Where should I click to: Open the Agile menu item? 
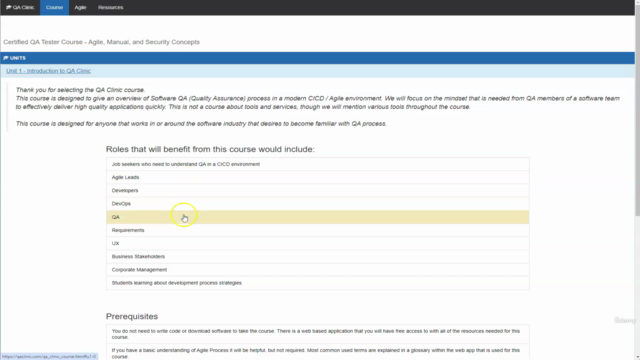click(x=80, y=7)
